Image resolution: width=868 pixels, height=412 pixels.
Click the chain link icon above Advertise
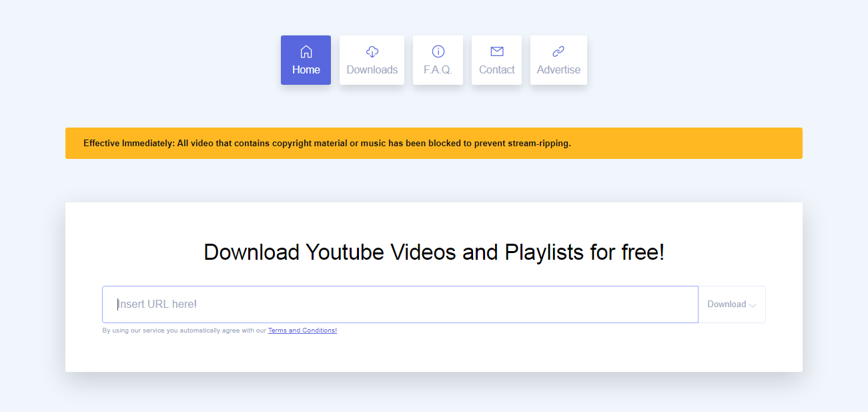tap(558, 51)
